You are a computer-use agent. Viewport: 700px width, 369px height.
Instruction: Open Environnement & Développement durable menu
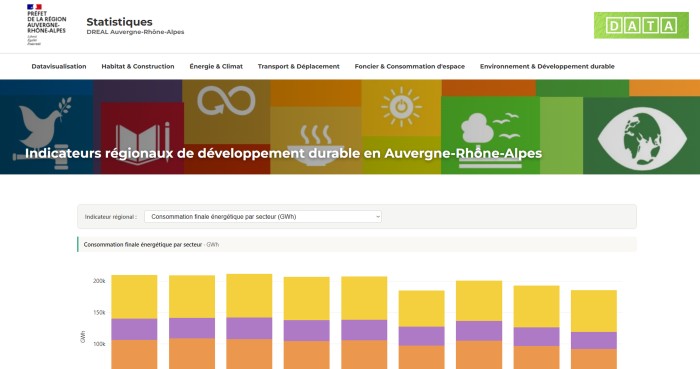coord(547,66)
